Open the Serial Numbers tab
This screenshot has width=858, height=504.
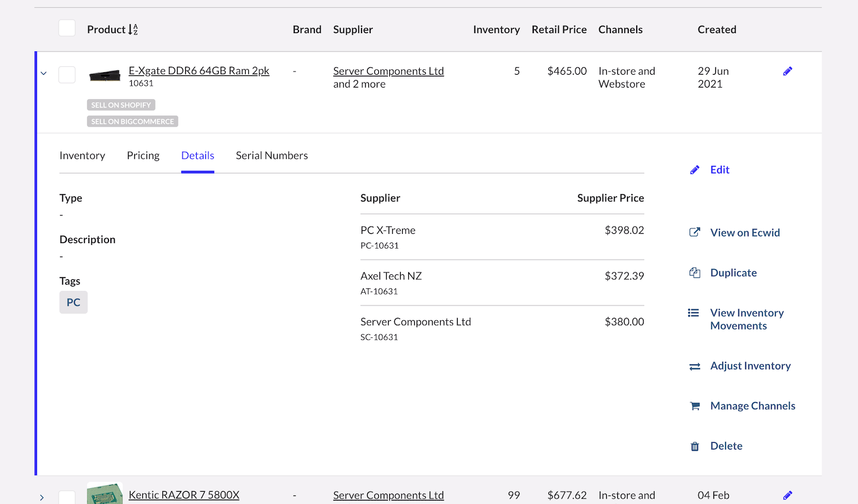pos(271,156)
